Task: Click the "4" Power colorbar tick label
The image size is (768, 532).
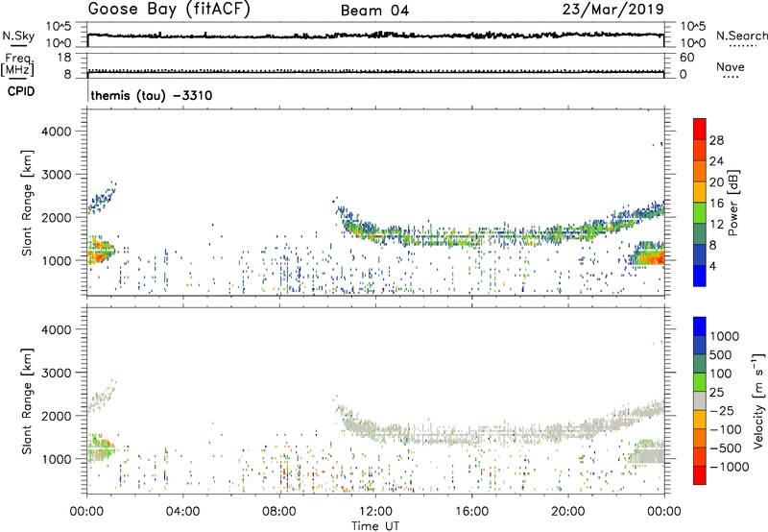Action: point(712,267)
